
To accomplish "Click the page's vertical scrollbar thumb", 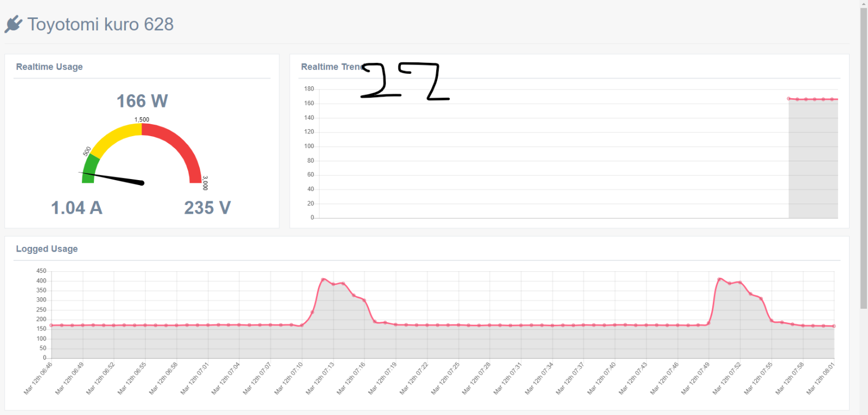I will coord(864,158).
